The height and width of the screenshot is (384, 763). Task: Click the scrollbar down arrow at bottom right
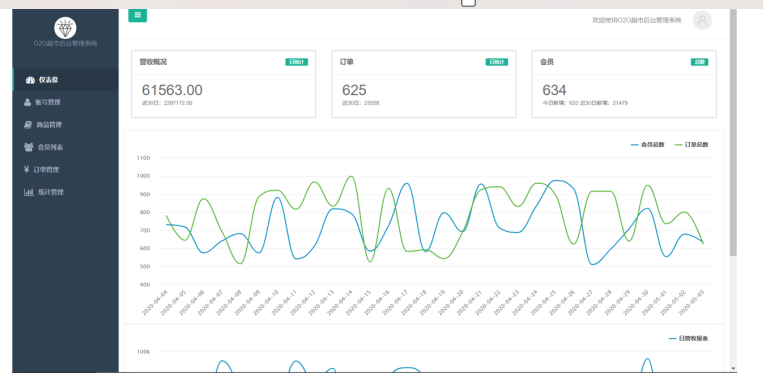(733, 368)
